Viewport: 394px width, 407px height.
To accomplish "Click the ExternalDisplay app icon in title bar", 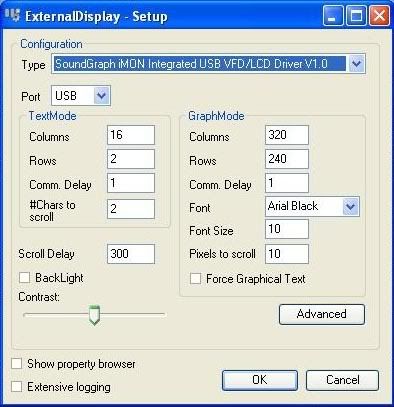I will [x=13, y=16].
